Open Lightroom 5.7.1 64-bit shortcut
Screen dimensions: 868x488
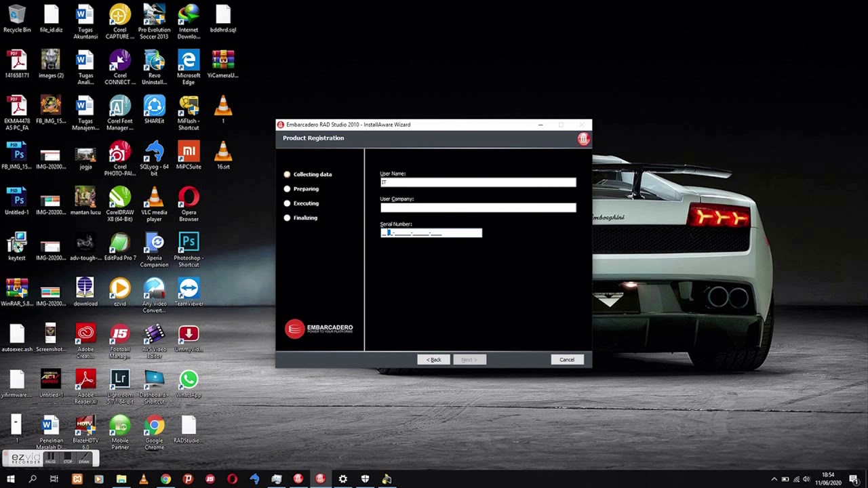pos(120,386)
